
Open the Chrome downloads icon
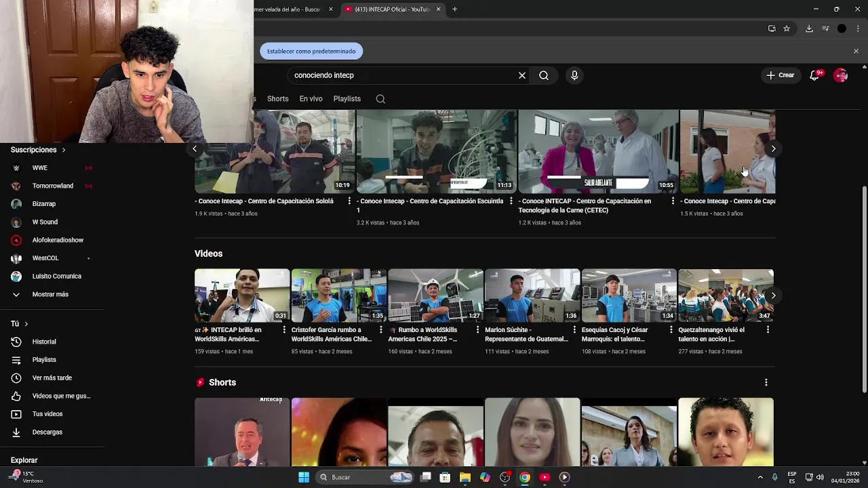(809, 28)
